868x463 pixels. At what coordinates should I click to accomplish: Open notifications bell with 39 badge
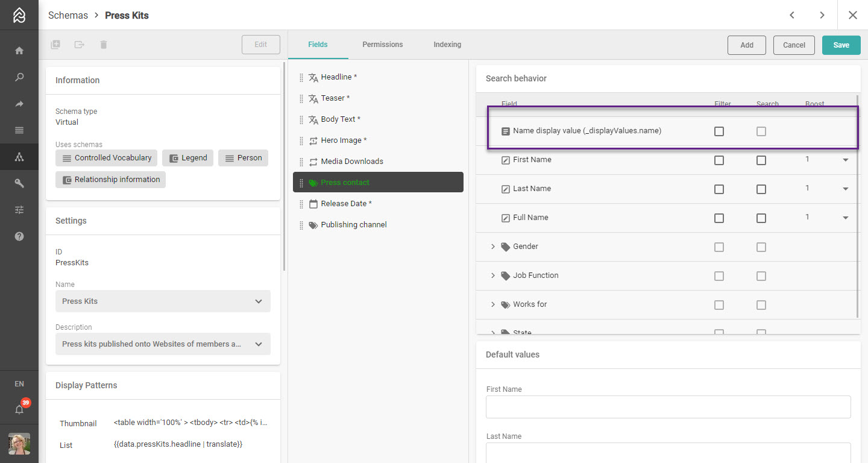(x=19, y=409)
